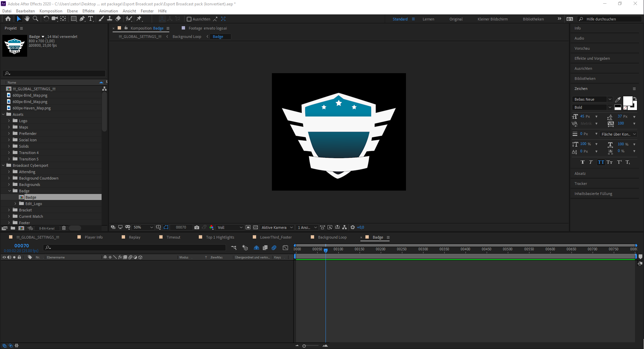Expand the Logo folder in Project panel

coord(9,120)
